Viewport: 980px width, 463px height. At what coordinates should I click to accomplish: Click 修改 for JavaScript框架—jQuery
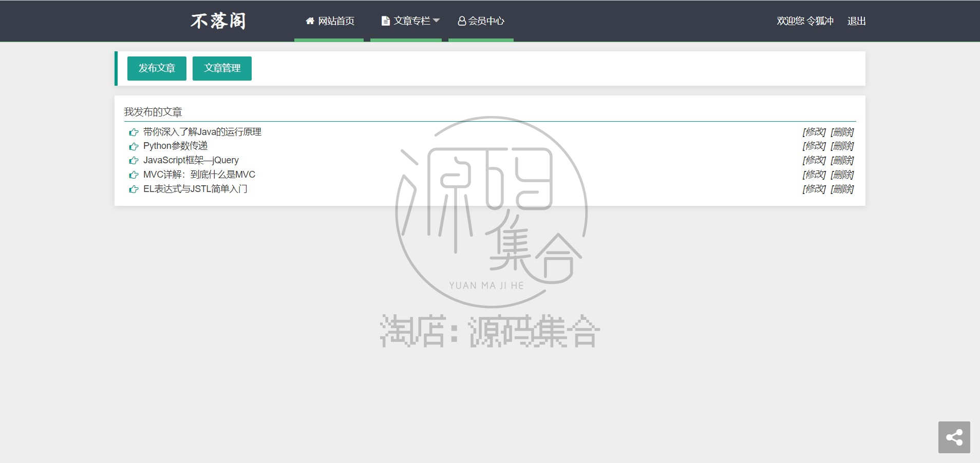pos(814,160)
